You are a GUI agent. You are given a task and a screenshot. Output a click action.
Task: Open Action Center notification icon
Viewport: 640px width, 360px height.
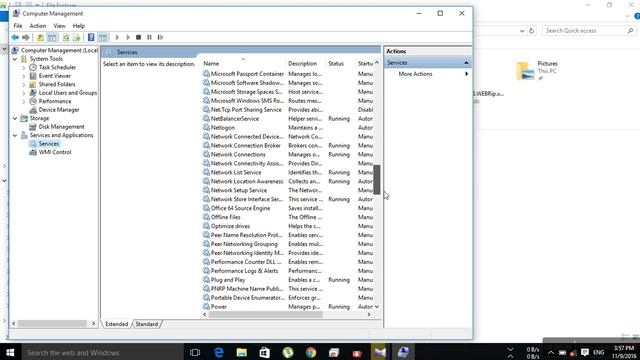click(585, 352)
